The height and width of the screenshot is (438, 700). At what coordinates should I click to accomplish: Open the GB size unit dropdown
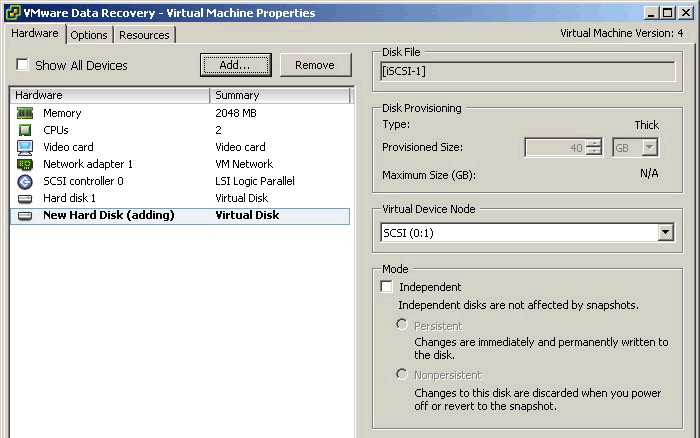click(649, 147)
